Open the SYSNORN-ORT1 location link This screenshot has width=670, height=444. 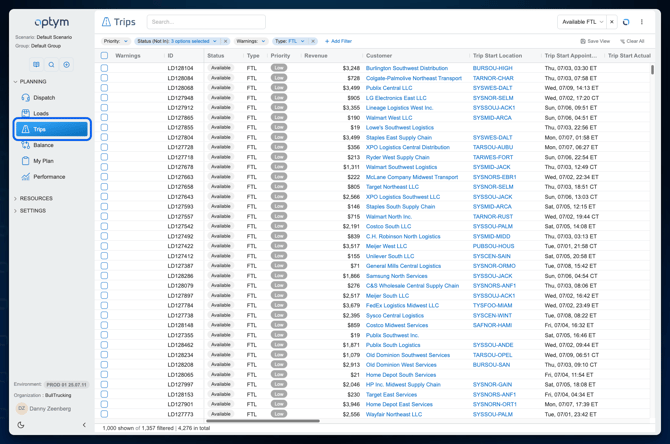[495, 404]
